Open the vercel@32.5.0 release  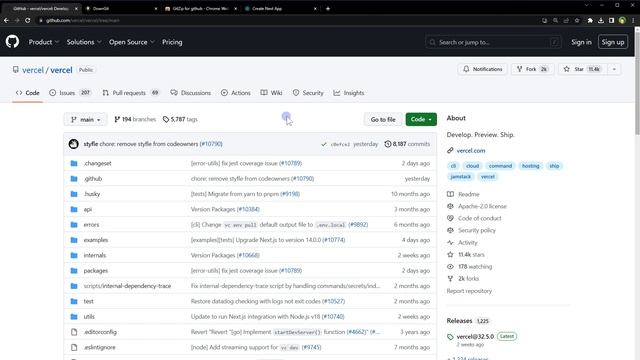click(475, 337)
